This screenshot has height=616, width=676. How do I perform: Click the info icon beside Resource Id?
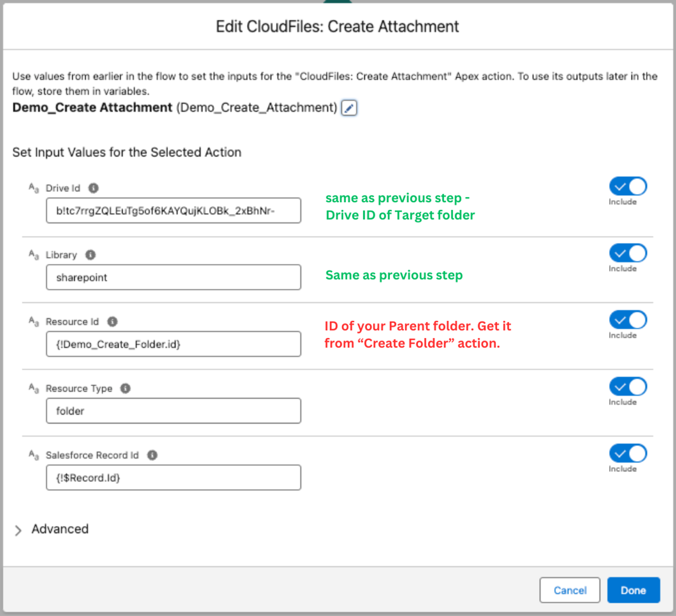click(x=112, y=321)
